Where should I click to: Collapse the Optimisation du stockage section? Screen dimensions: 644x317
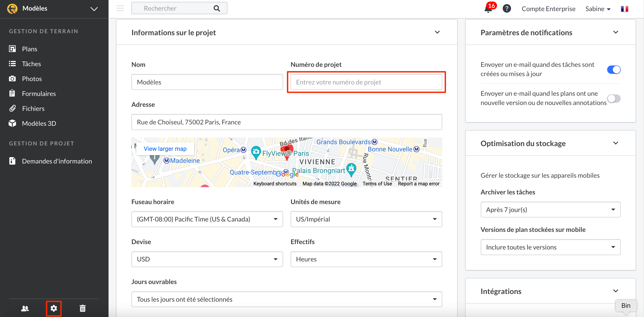616,143
